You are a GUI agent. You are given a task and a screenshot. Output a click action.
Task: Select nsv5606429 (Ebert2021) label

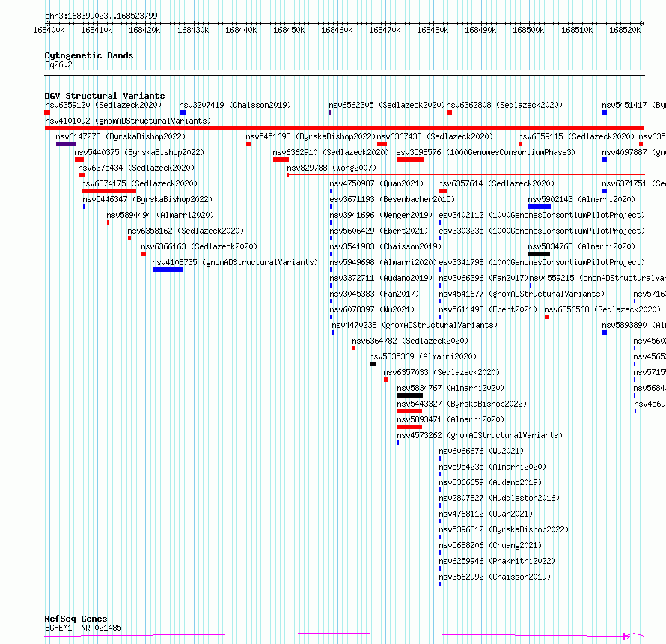379,231
